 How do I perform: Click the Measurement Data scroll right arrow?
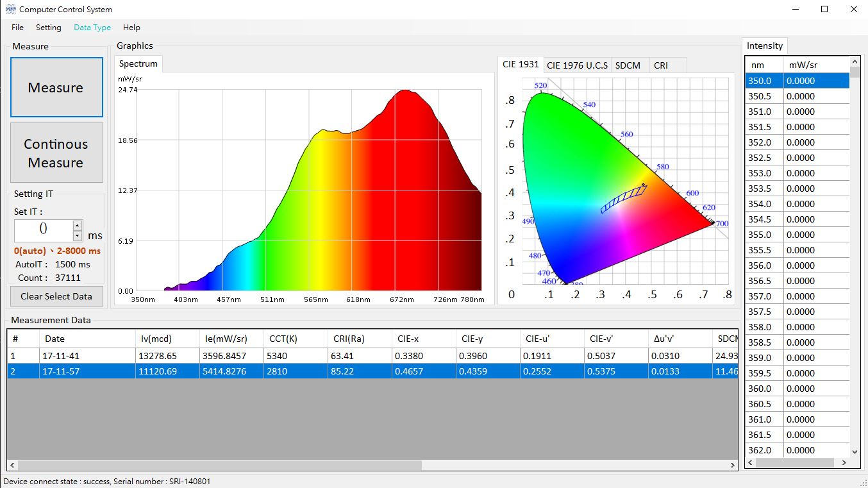tap(733, 465)
